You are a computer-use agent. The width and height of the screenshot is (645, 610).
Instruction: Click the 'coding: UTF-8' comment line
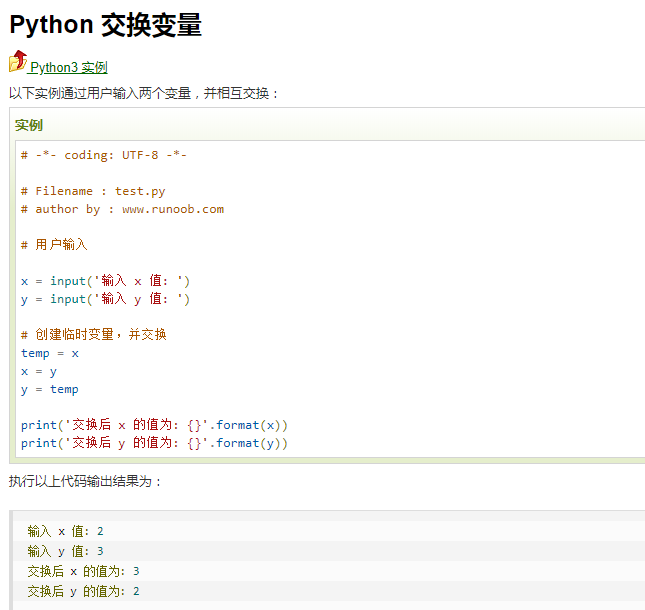[104, 155]
